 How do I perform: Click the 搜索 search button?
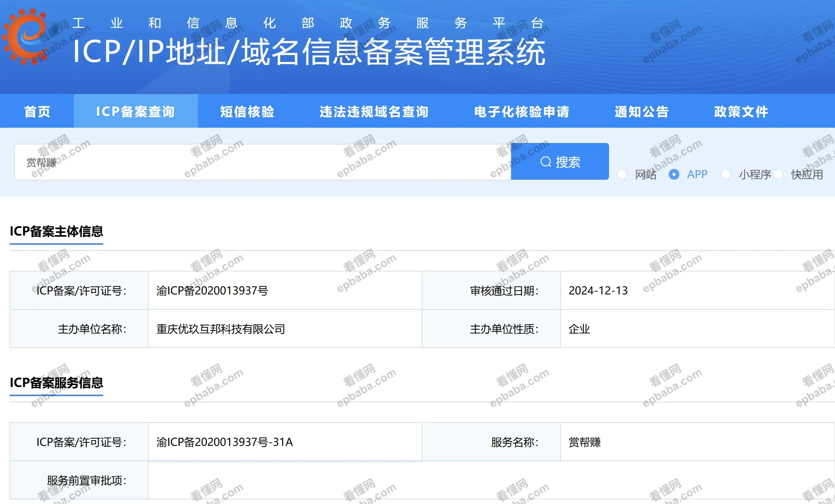click(560, 161)
